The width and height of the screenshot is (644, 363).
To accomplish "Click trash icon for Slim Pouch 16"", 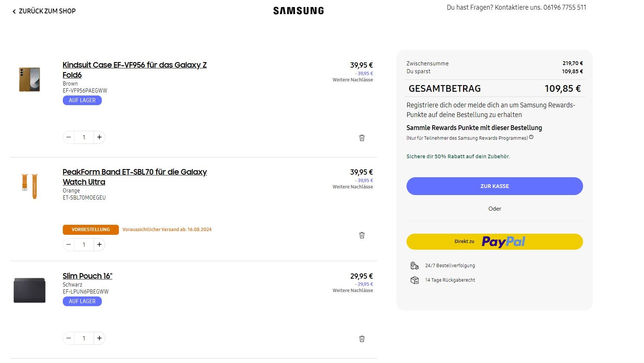I will click(362, 339).
